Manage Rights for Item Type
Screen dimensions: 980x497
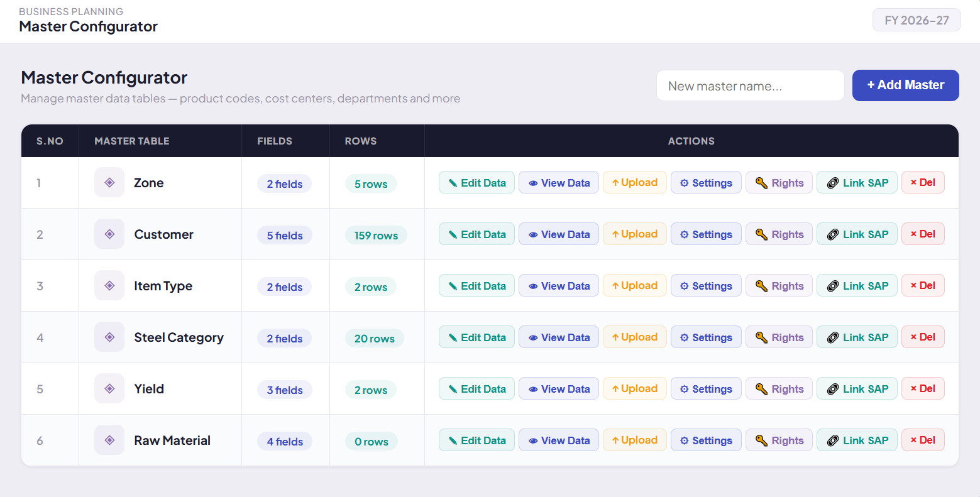pyautogui.click(x=779, y=286)
